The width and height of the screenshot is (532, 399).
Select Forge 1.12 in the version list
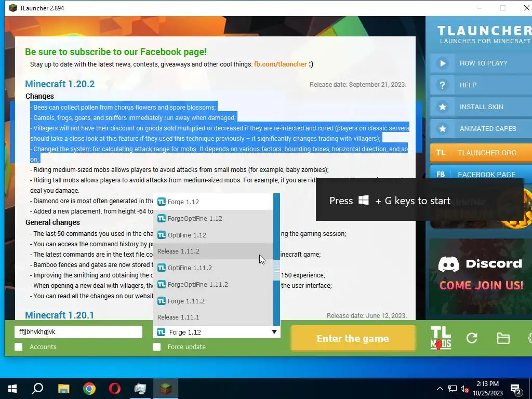pyautogui.click(x=213, y=202)
